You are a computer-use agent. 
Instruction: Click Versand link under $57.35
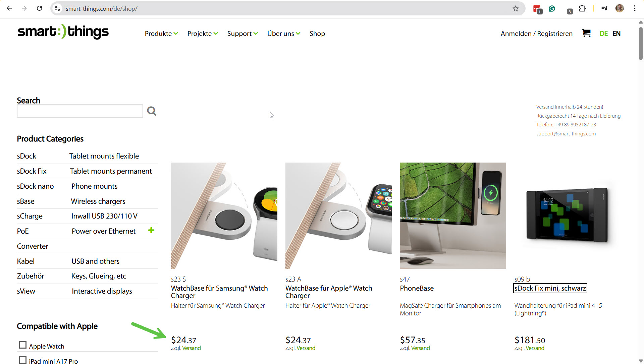(x=420, y=348)
